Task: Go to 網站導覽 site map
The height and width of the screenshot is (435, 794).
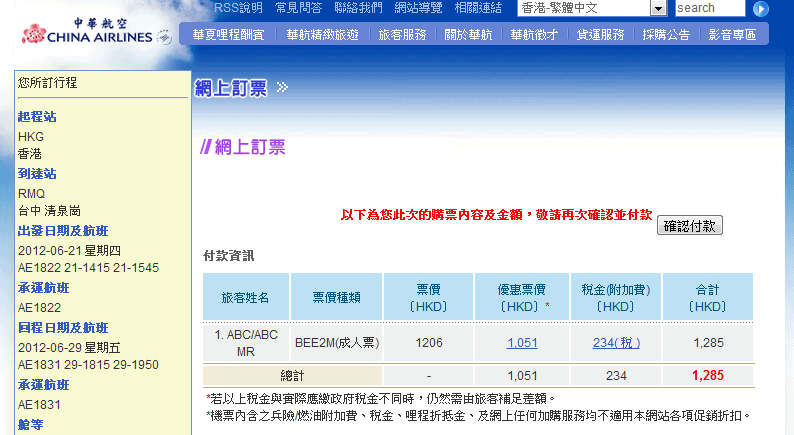Action: (418, 8)
